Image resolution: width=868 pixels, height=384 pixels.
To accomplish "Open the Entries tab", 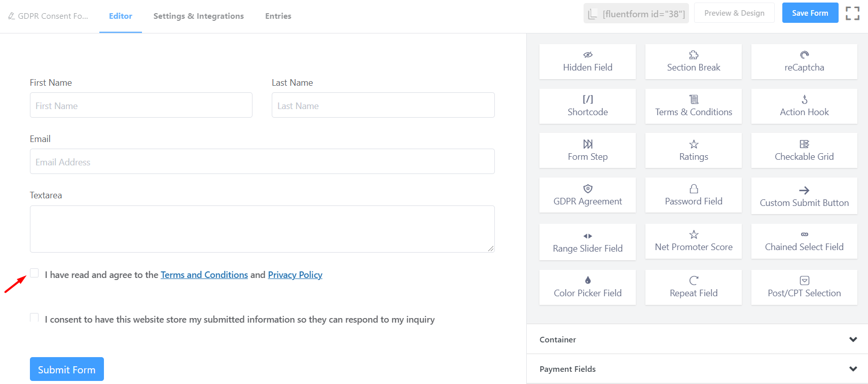I will coord(278,16).
